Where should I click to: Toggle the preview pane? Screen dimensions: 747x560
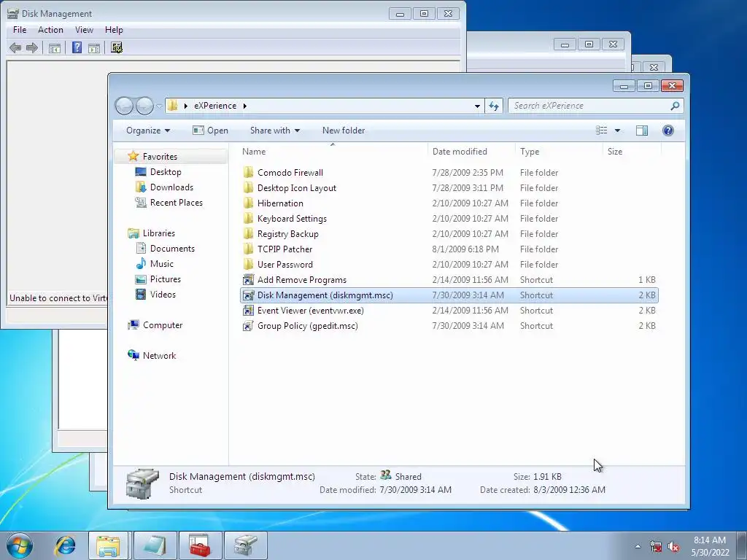(x=642, y=131)
